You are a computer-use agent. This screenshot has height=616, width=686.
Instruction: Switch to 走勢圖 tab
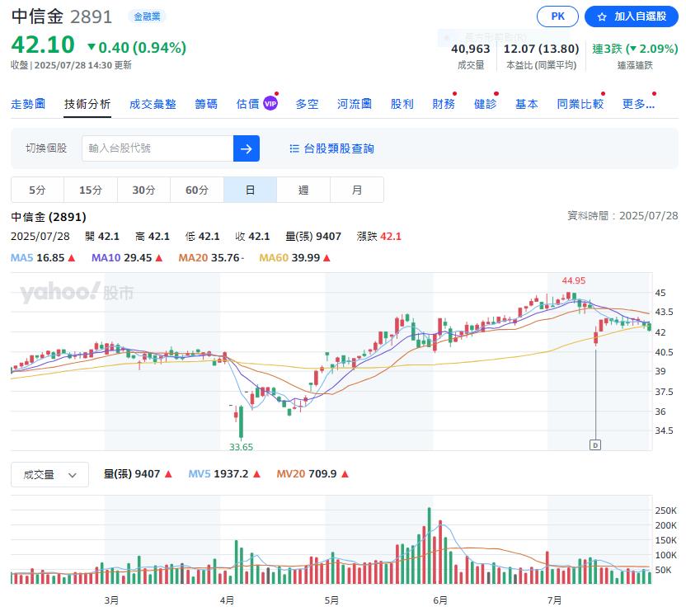(28, 104)
